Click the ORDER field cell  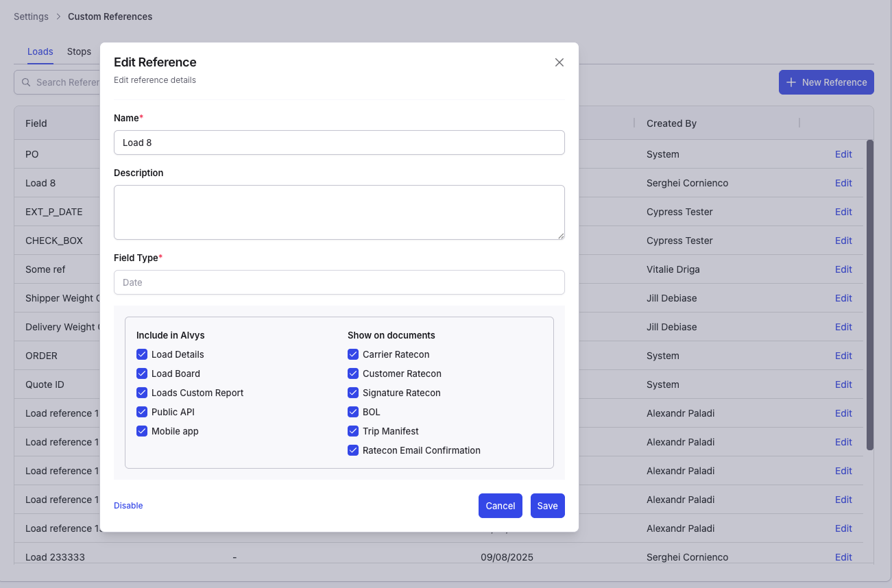click(41, 356)
